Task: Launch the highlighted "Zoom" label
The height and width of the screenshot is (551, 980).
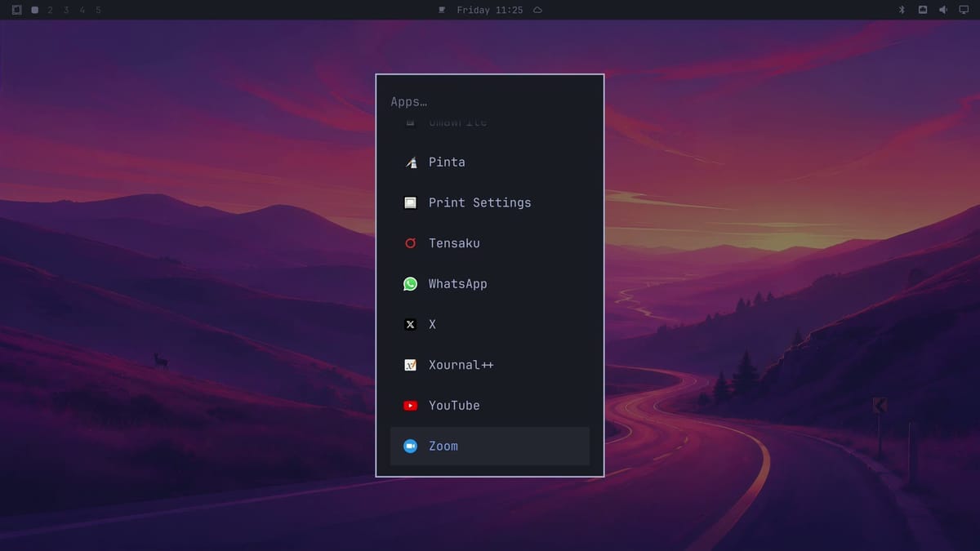Action: 443,446
